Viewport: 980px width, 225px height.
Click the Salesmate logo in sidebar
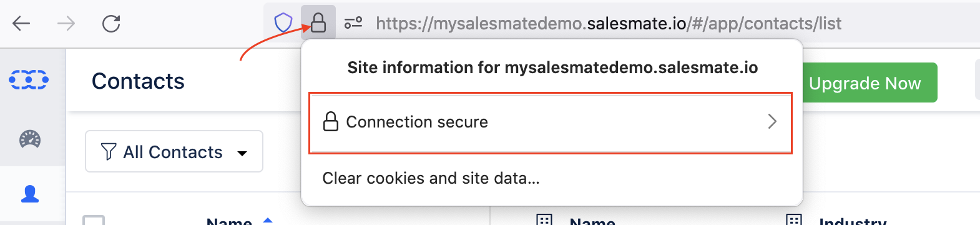[29, 80]
